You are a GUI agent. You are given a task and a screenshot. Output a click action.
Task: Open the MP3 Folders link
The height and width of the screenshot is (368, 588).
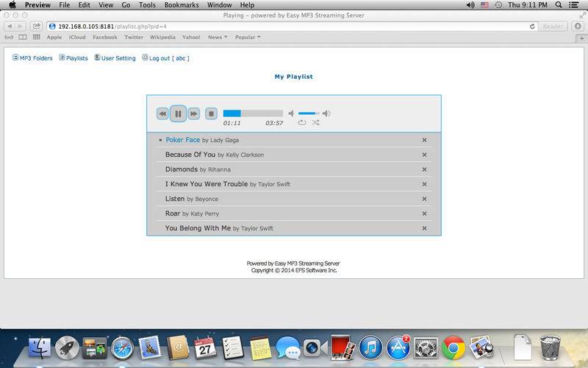coord(32,58)
